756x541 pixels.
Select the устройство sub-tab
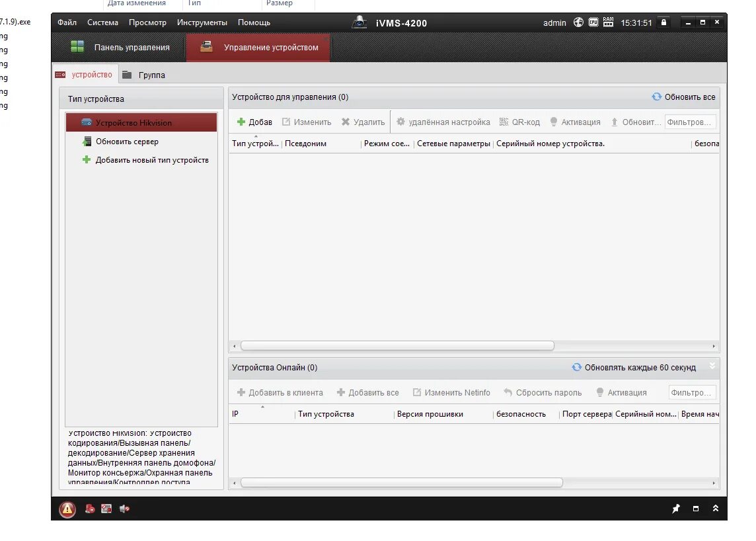click(84, 75)
